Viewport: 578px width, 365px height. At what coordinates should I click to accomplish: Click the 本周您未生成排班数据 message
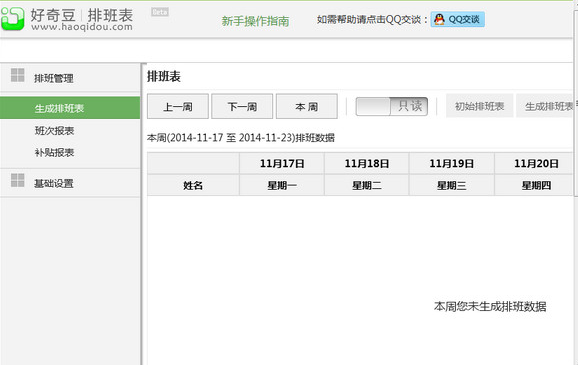click(490, 306)
